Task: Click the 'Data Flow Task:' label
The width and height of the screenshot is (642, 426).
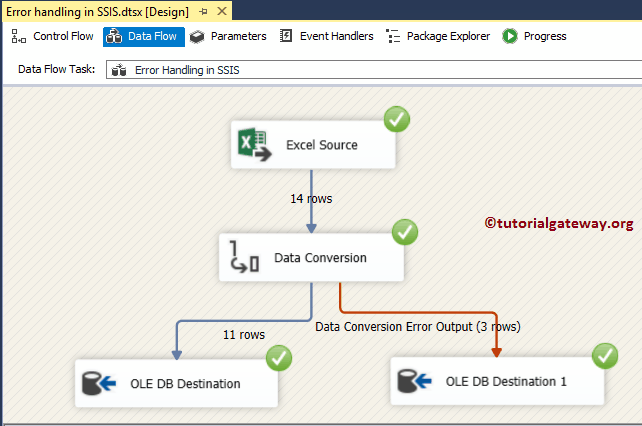Action: point(57,69)
